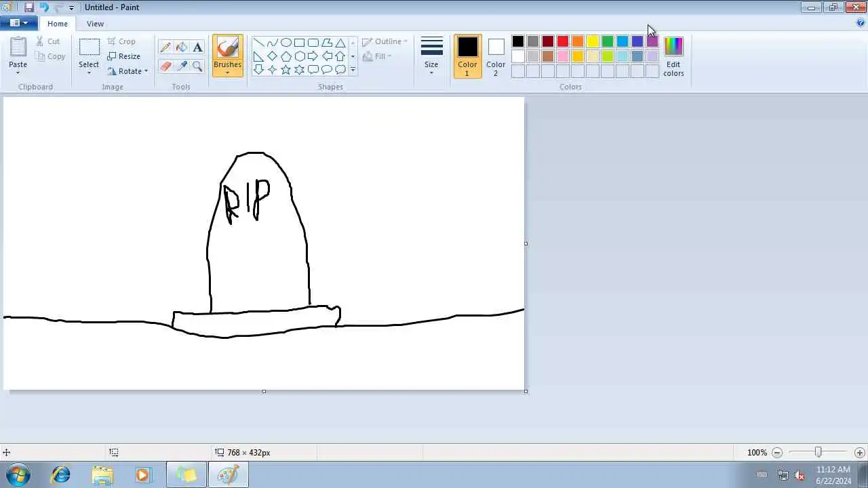Open Windows Media Player on taskbar
This screenshot has width=868, height=488.
coord(143,475)
